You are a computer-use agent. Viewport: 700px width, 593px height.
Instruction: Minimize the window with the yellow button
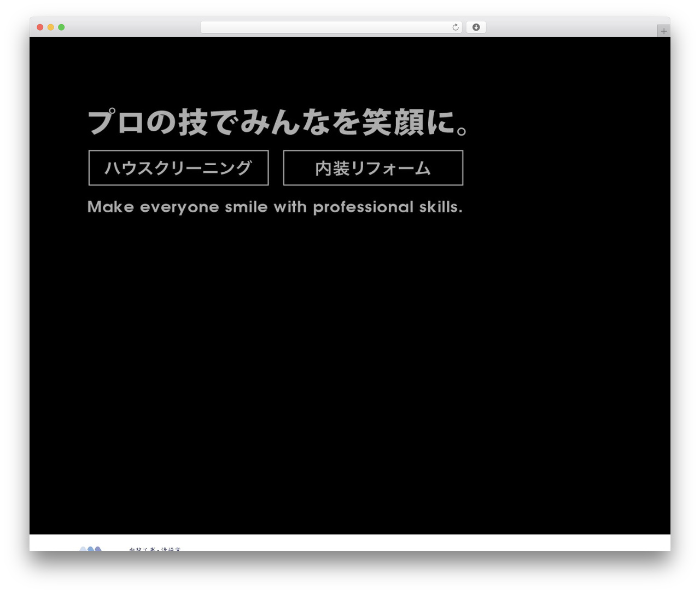click(50, 27)
